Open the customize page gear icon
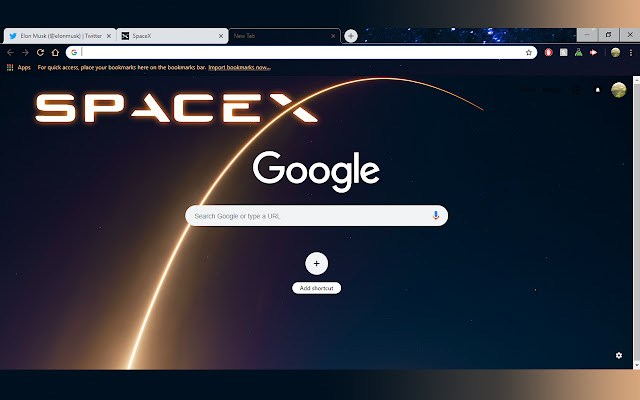This screenshot has height=400, width=640. click(x=619, y=356)
